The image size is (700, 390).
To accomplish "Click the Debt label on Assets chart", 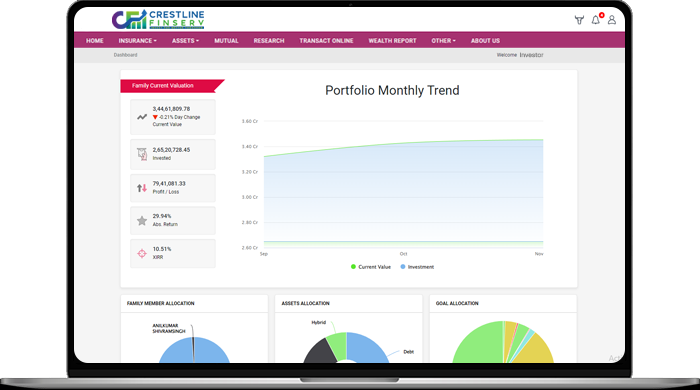I will click(x=408, y=352).
